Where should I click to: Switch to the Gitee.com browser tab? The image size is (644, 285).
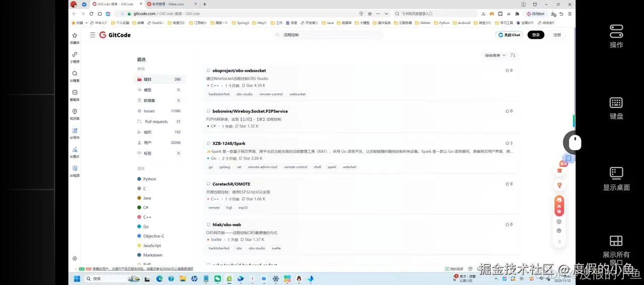click(x=171, y=4)
